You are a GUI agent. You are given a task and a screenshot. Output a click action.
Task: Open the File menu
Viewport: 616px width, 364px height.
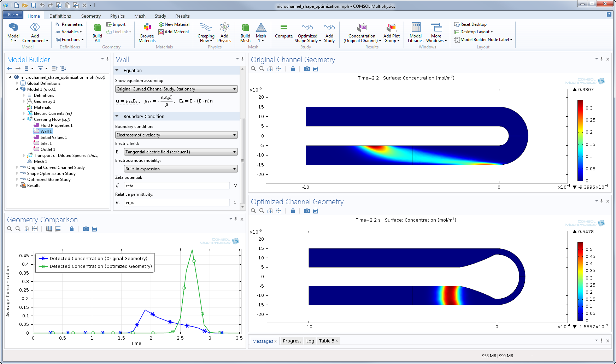point(13,15)
